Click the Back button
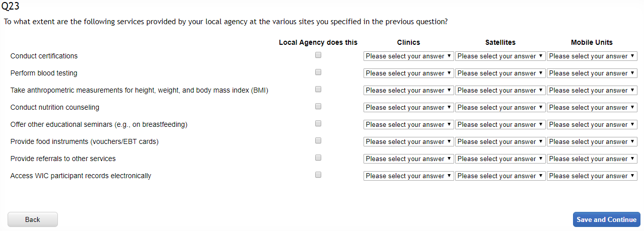 coord(33,219)
